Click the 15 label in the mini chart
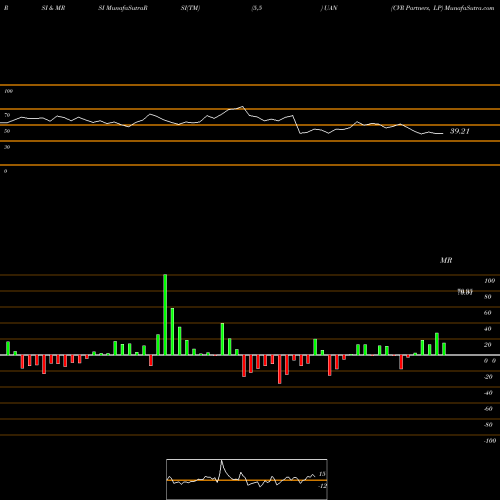This screenshot has width=500, height=500. [x=322, y=474]
